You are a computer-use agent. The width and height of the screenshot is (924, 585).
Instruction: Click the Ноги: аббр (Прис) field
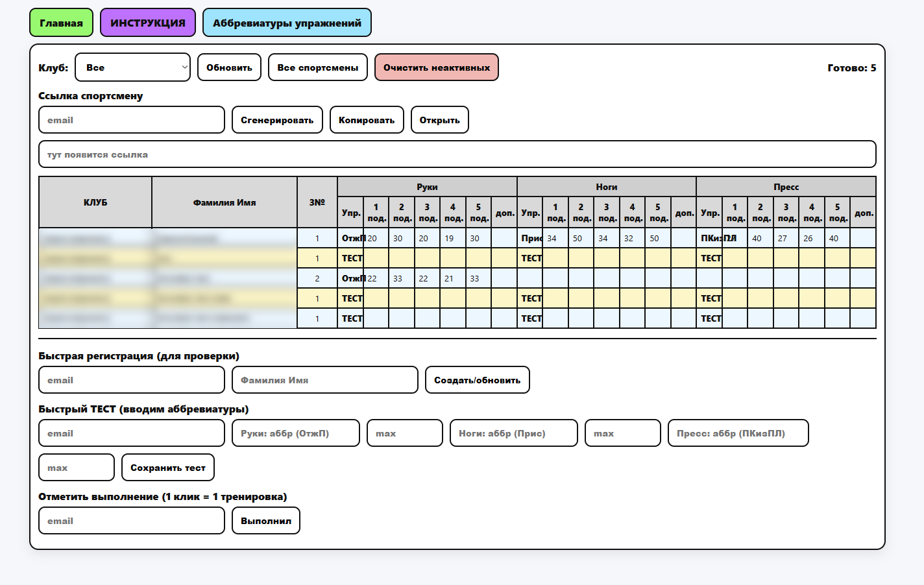click(x=513, y=433)
